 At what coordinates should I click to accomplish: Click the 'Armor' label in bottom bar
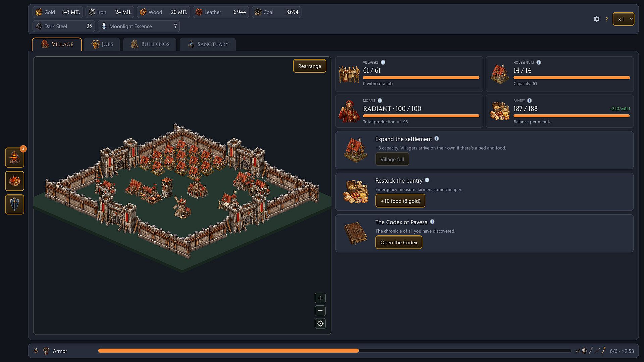(60, 351)
